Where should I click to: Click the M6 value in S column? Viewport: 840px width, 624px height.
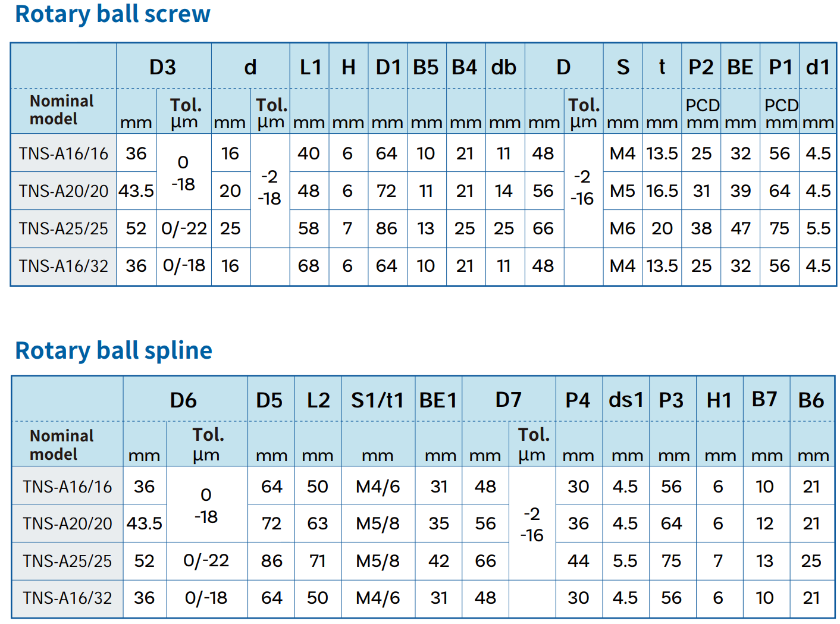pos(622,228)
